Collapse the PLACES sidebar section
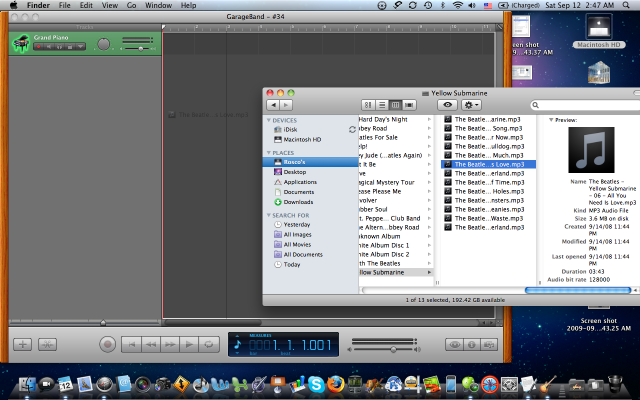 (x=269, y=153)
